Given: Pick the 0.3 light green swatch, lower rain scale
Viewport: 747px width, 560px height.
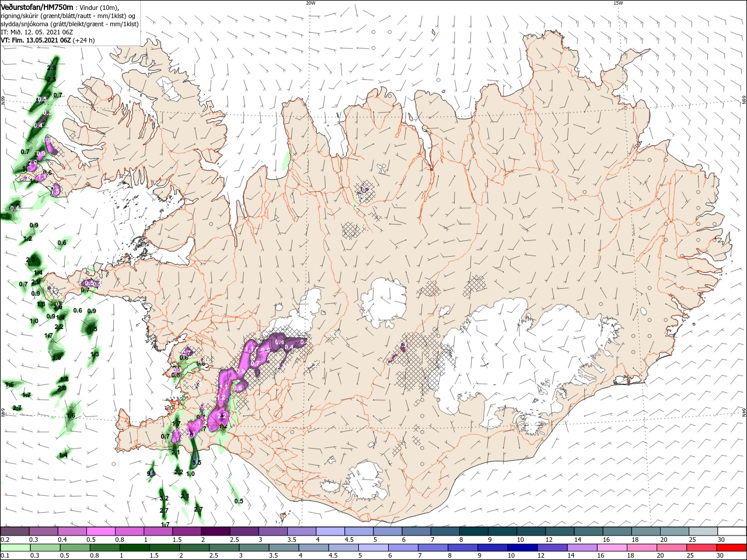Looking at the screenshot, I should 45,548.
